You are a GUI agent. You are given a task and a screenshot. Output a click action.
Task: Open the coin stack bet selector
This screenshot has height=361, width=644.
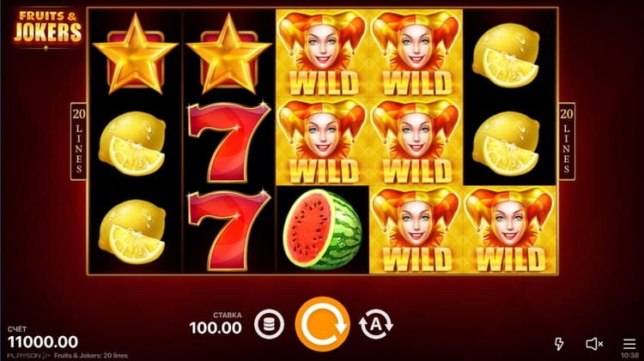(269, 324)
